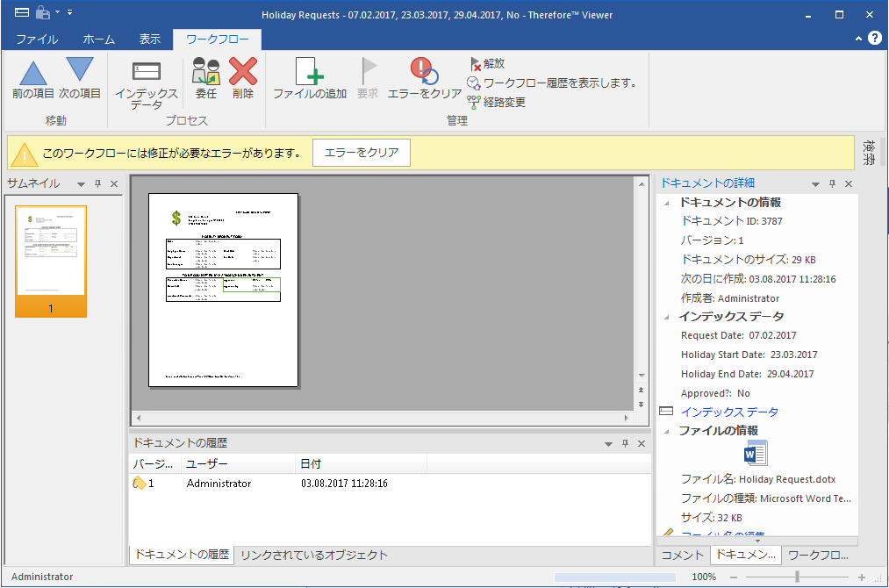Switch to the コメント tab
889x588 pixels.
click(x=683, y=556)
